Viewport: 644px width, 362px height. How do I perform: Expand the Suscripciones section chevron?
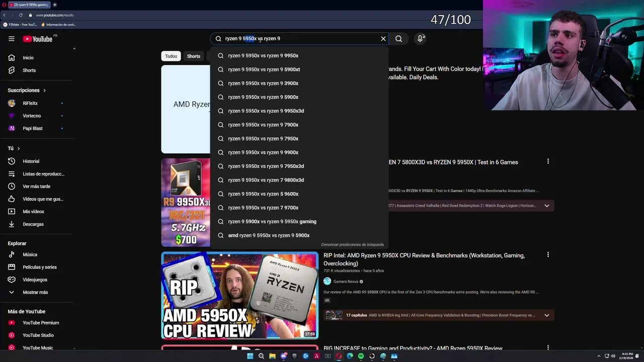coord(44,90)
